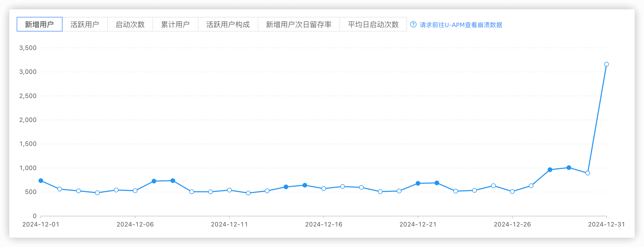Click the 2024-12-16 x-axis date label
The image size is (644, 247).
tap(324, 224)
